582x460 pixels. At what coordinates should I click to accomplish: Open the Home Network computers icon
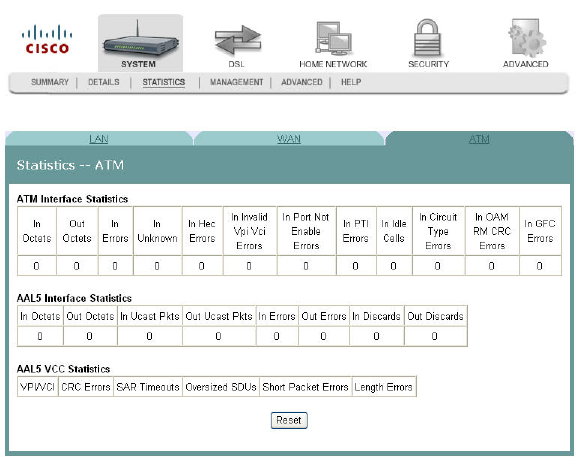click(333, 39)
